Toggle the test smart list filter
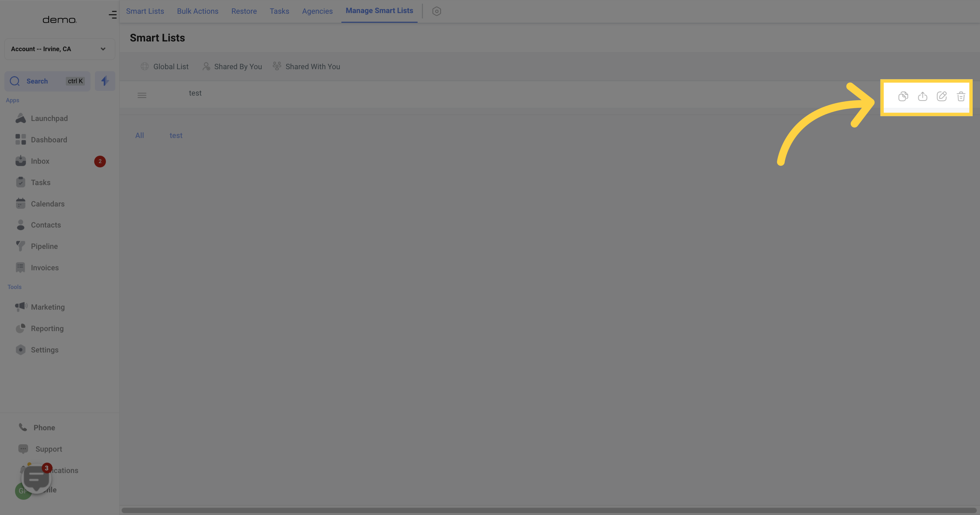 [x=176, y=135]
